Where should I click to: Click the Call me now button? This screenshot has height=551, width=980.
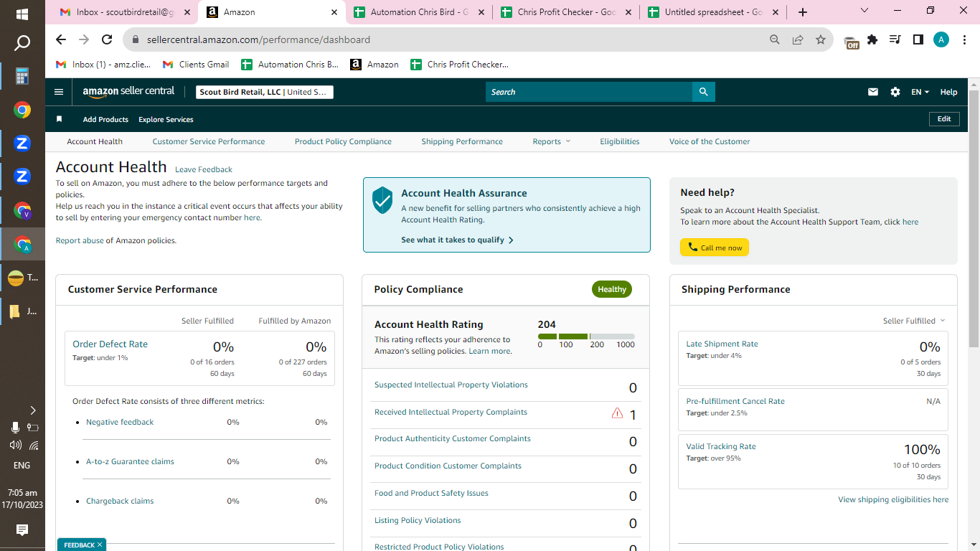point(715,248)
